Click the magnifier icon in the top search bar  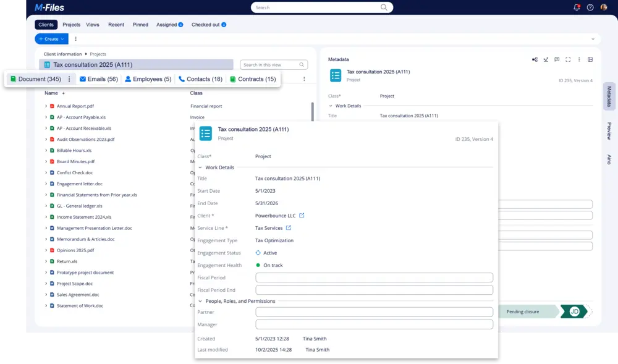384,7
